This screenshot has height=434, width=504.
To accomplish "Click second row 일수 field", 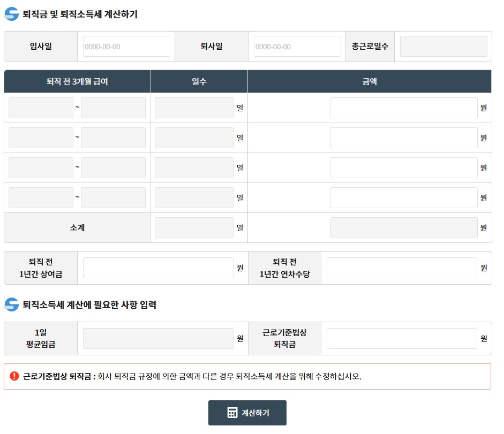I will point(194,138).
